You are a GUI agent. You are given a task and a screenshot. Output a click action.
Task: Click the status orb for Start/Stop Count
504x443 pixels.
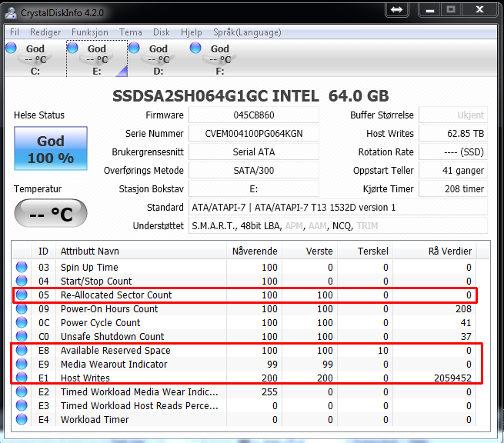pos(22,281)
